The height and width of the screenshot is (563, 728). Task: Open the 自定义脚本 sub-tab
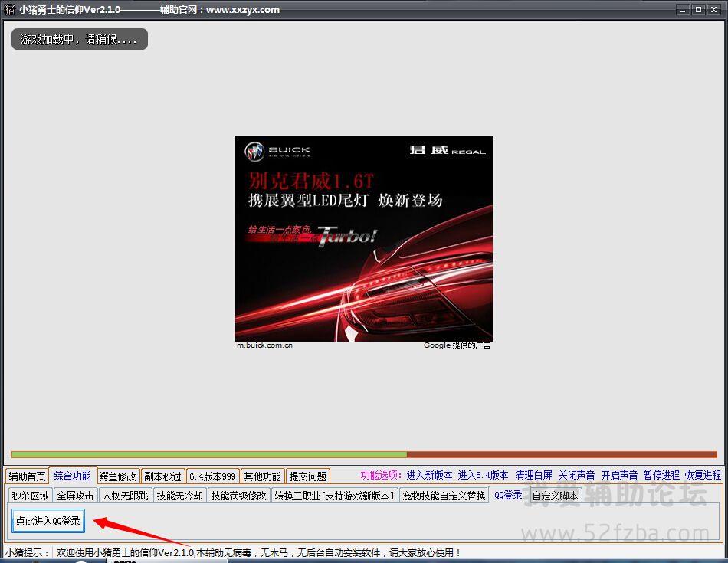pos(556,496)
